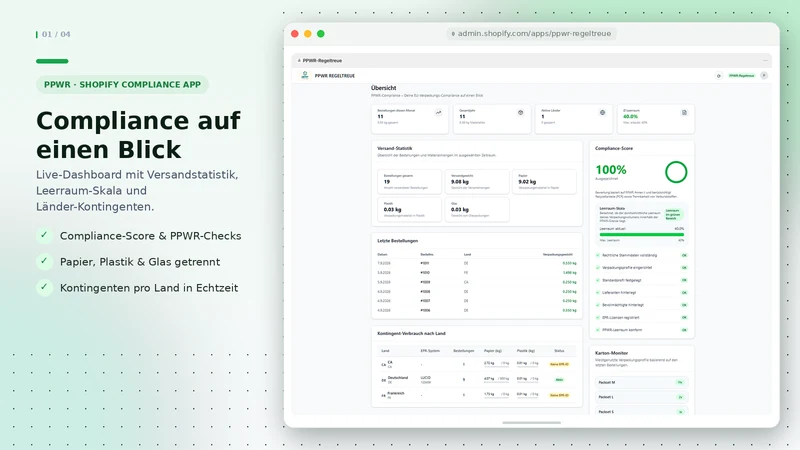Click checkmark for PPWR-Leerraum konform
The image size is (800, 450).
point(598,330)
